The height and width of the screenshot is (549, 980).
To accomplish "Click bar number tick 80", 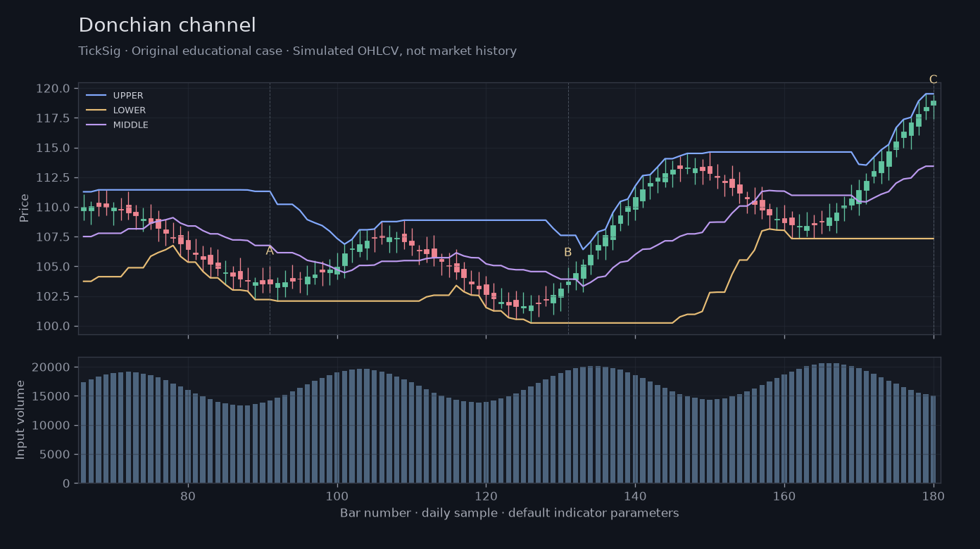I will [188, 496].
